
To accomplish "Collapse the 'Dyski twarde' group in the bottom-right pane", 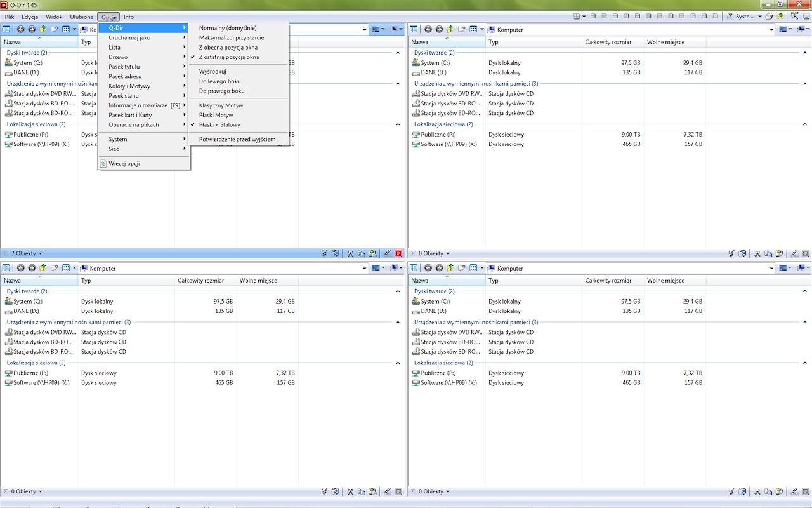I will pyautogui.click(x=806, y=291).
